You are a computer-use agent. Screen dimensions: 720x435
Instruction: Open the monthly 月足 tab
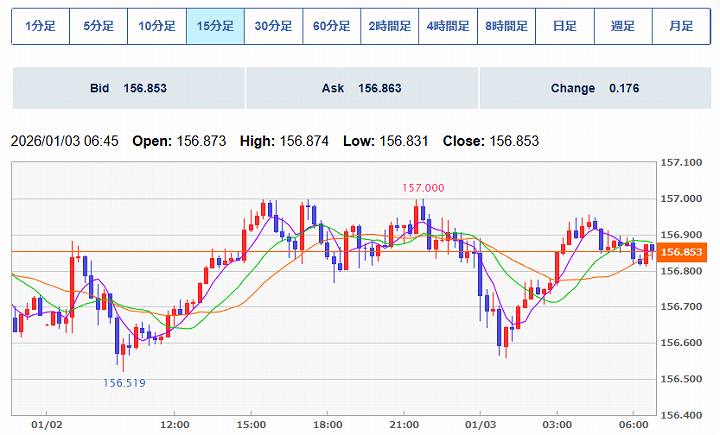[x=681, y=27]
